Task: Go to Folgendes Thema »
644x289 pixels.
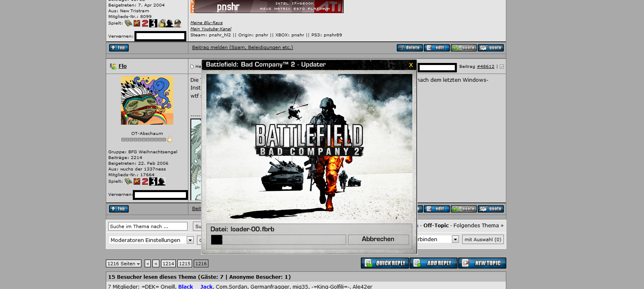Action: coord(479,226)
